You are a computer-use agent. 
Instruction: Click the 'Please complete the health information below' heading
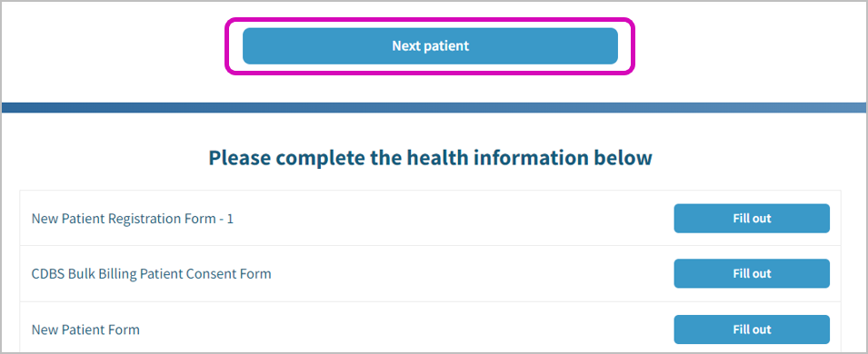tap(430, 158)
